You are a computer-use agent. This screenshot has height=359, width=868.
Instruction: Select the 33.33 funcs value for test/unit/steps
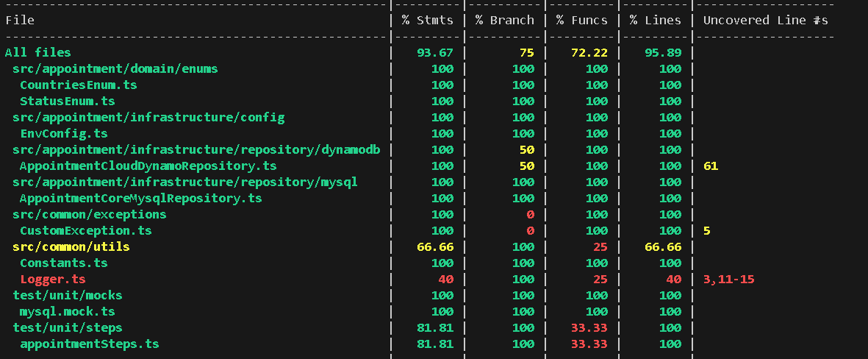click(x=589, y=327)
